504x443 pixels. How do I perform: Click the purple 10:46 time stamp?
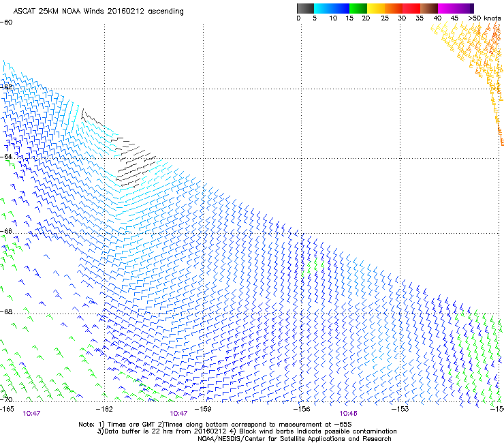349,414
